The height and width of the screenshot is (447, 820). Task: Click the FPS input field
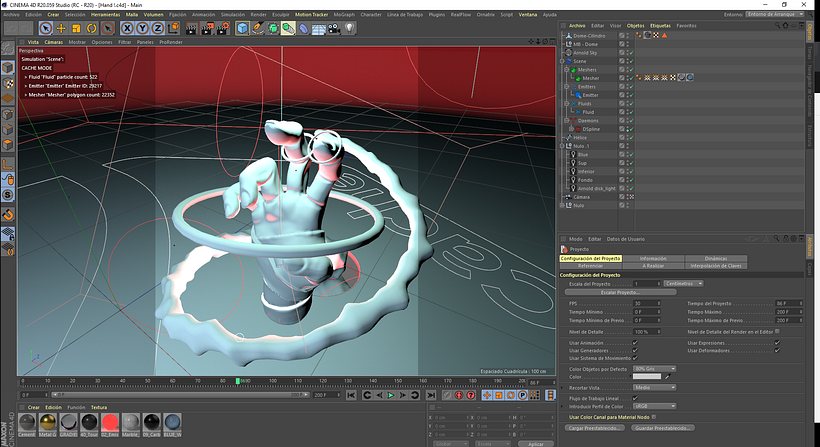tap(643, 303)
